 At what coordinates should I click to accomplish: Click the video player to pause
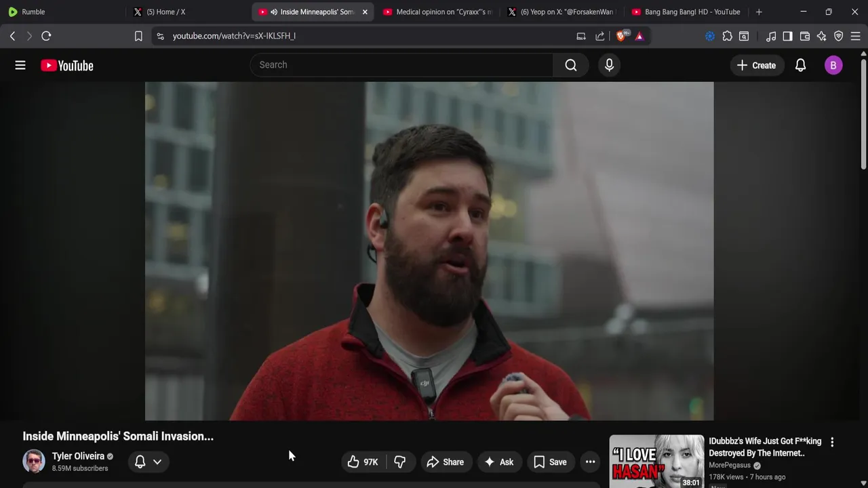point(429,251)
